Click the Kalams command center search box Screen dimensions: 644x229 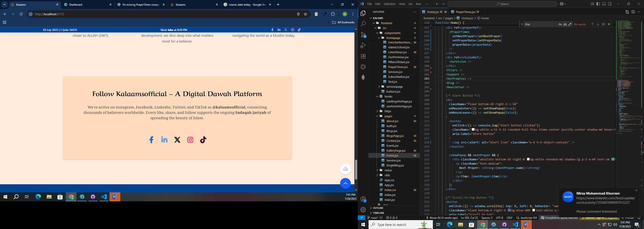point(502,4)
